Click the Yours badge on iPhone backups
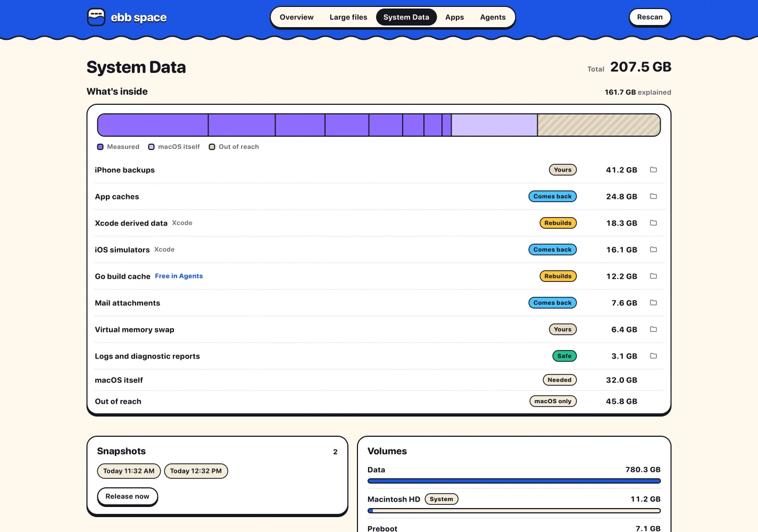 pos(563,170)
